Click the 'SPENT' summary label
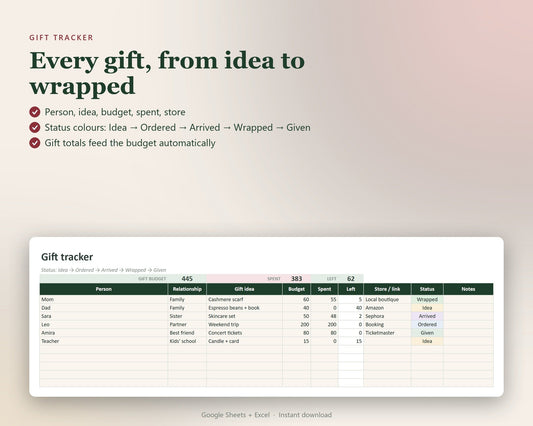 (274, 279)
